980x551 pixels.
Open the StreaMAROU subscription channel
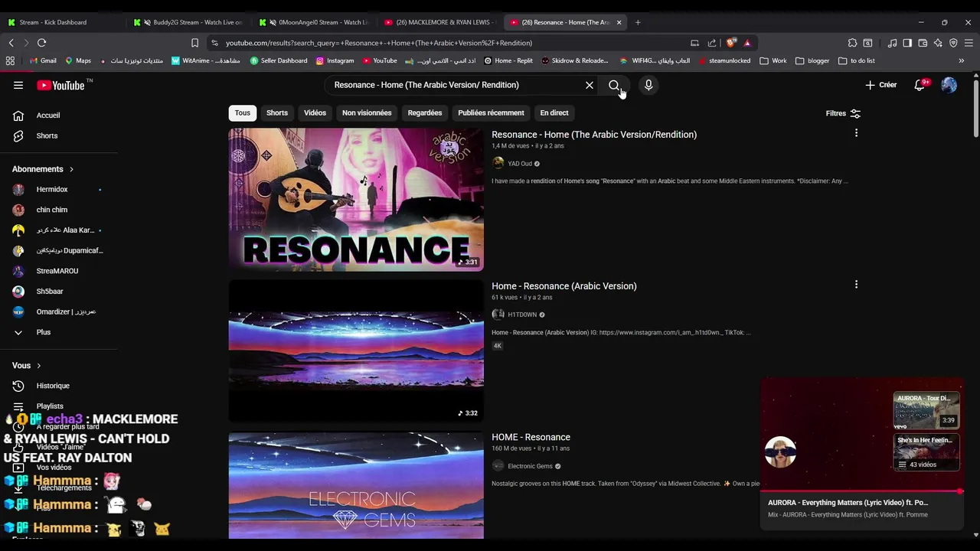(x=59, y=271)
